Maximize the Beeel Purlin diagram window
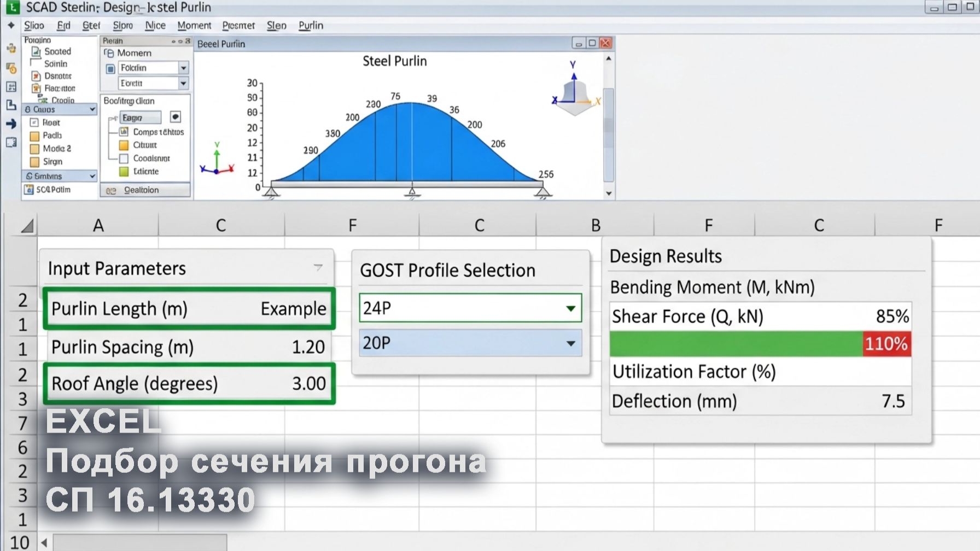 (592, 43)
